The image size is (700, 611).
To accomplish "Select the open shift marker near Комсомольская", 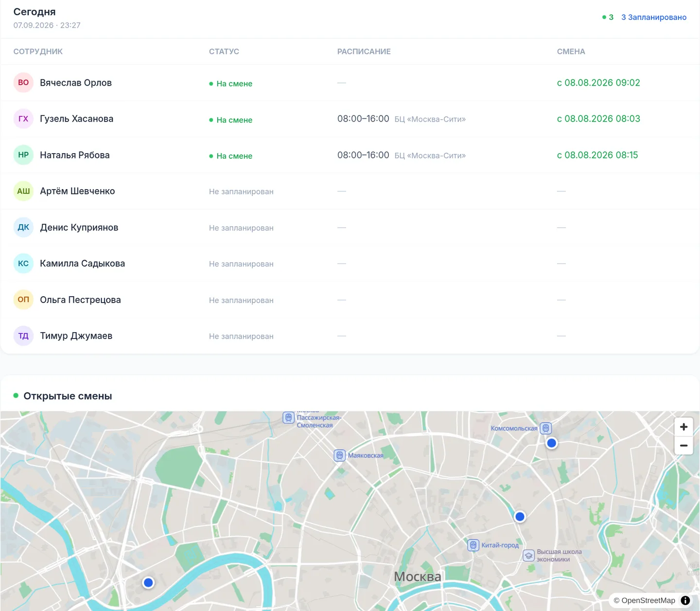I will point(551,443).
